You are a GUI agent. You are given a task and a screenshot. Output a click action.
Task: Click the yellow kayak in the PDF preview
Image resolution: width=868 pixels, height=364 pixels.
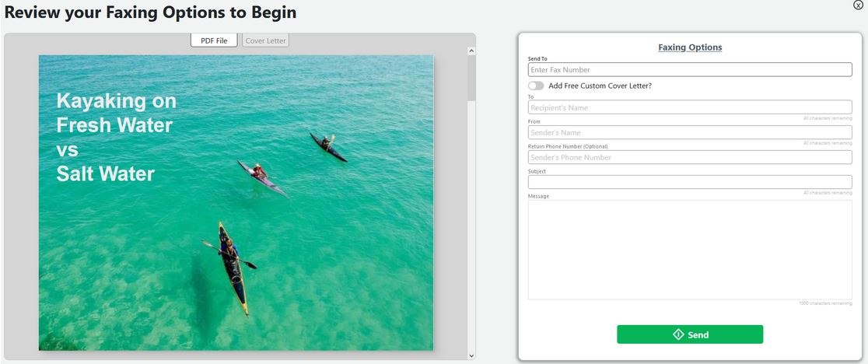[232, 264]
